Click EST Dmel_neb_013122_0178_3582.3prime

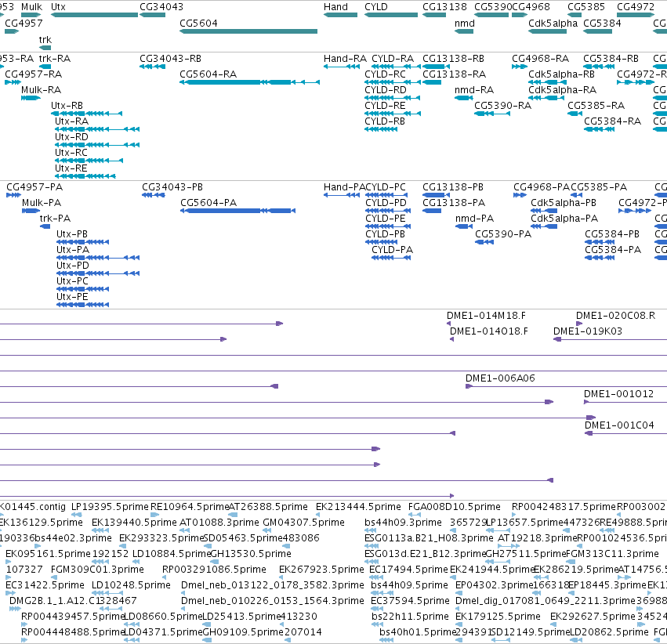coord(183,593)
